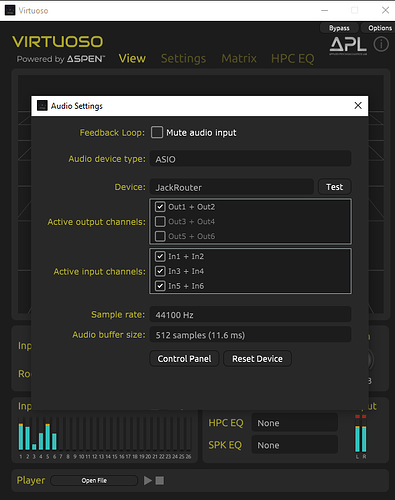This screenshot has height=500, width=395.
Task: Open the Audio buffer size dropdown
Action: point(250,335)
